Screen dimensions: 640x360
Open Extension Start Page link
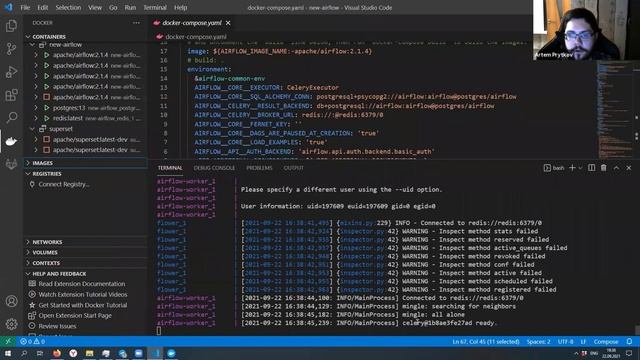click(75, 316)
